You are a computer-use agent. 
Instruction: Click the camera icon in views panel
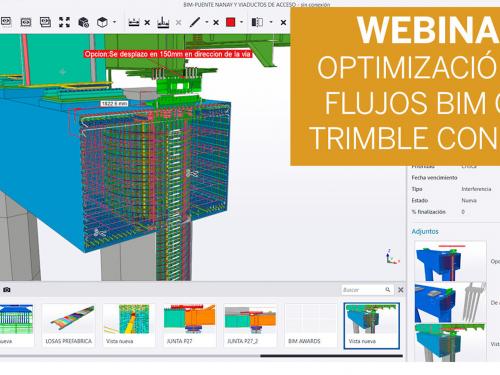coord(7,290)
